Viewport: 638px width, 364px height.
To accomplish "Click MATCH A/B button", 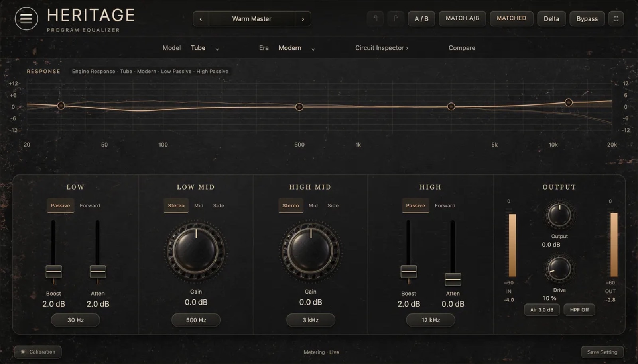I will (463, 18).
